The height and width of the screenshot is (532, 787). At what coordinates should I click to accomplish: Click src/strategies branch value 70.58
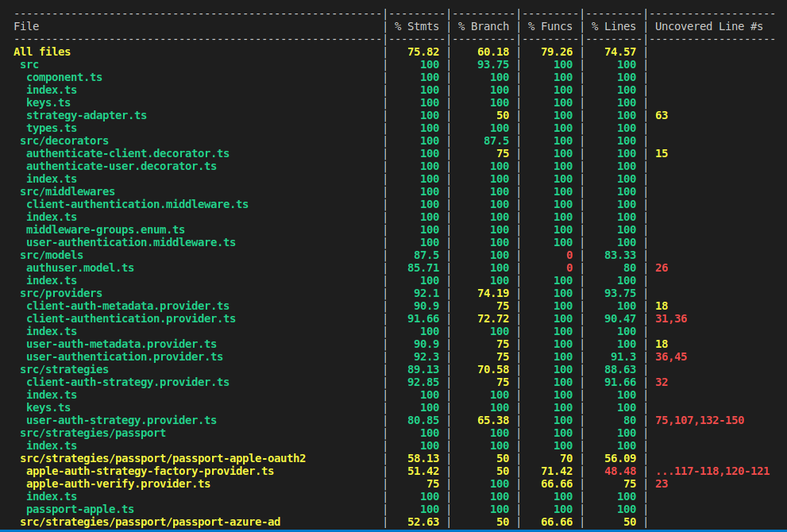point(493,369)
